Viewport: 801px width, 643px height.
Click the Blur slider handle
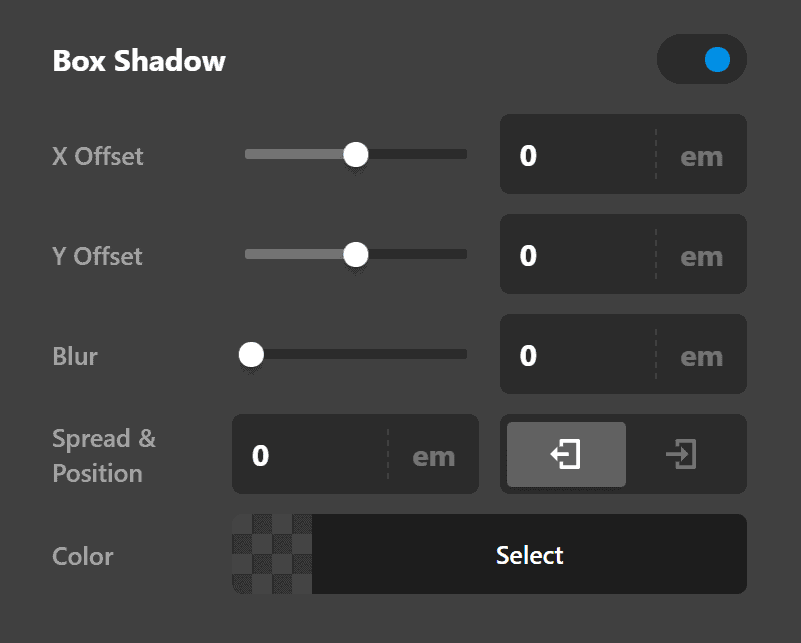tap(251, 354)
